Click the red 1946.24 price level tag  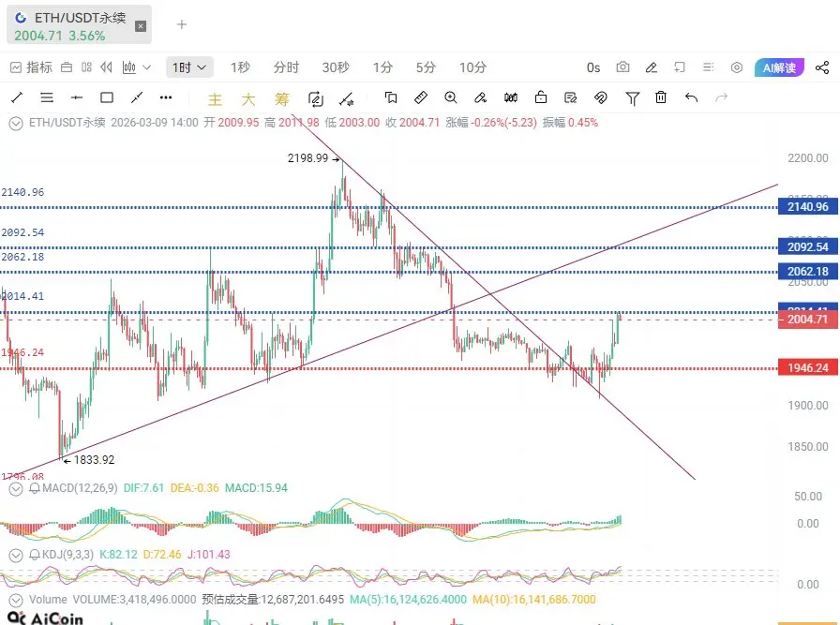[x=808, y=368]
